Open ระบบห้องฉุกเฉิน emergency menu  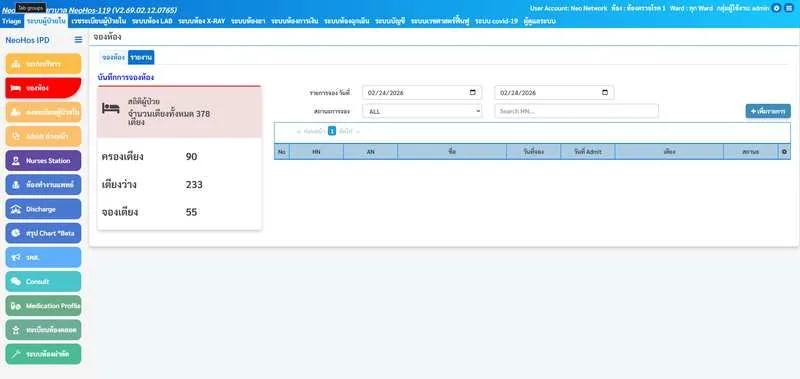[x=347, y=21]
